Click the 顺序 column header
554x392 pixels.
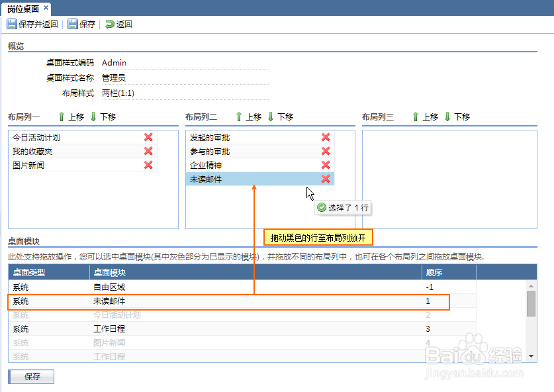coord(449,273)
